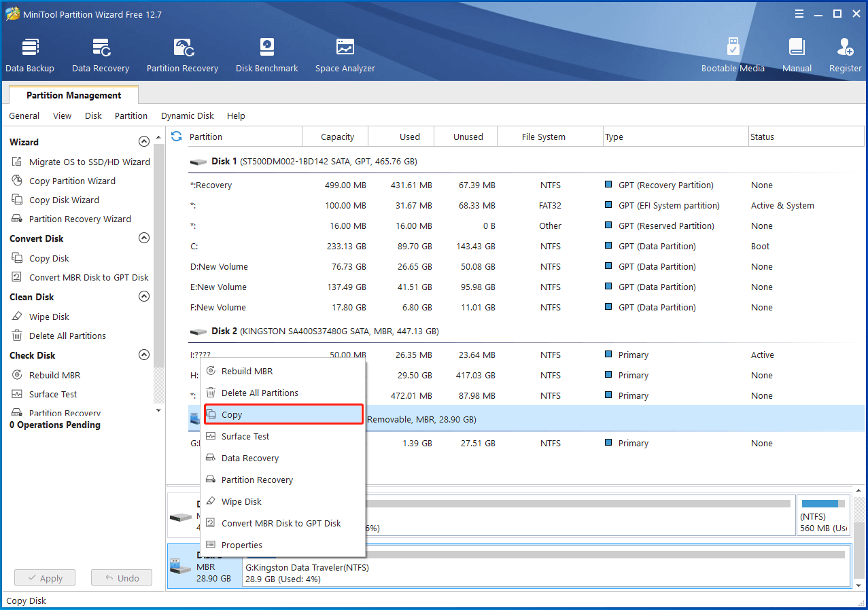This screenshot has width=868, height=610.
Task: Click the disk map scroll down arrow
Action: [x=859, y=586]
